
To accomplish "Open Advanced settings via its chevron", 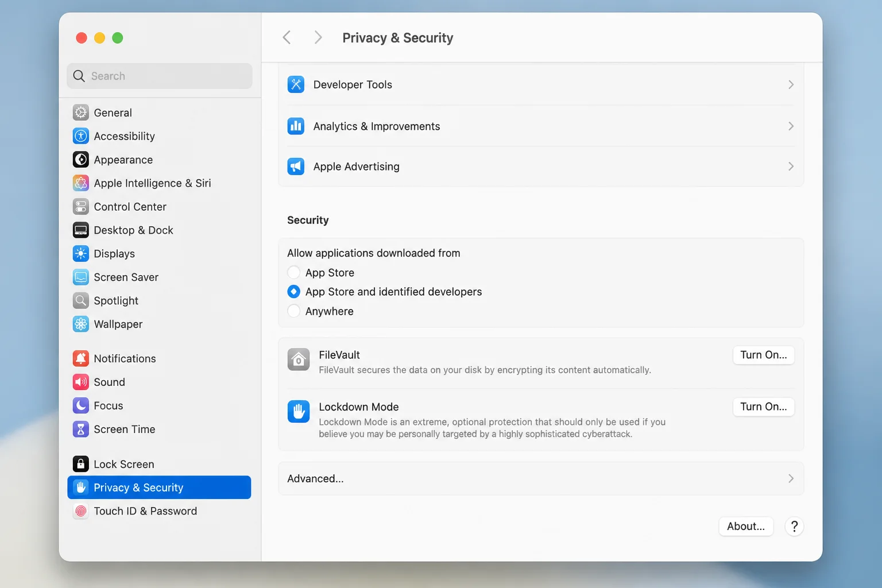I will 791,478.
